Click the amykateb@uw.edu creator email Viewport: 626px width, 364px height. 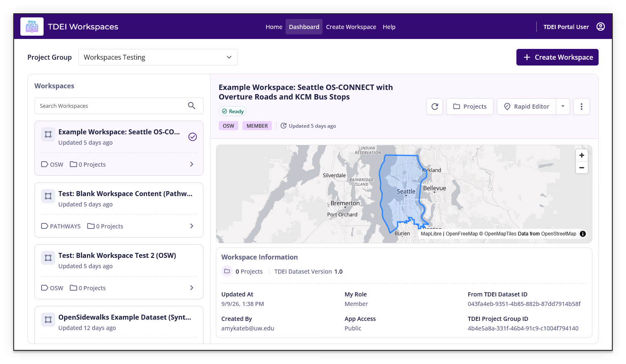point(248,328)
